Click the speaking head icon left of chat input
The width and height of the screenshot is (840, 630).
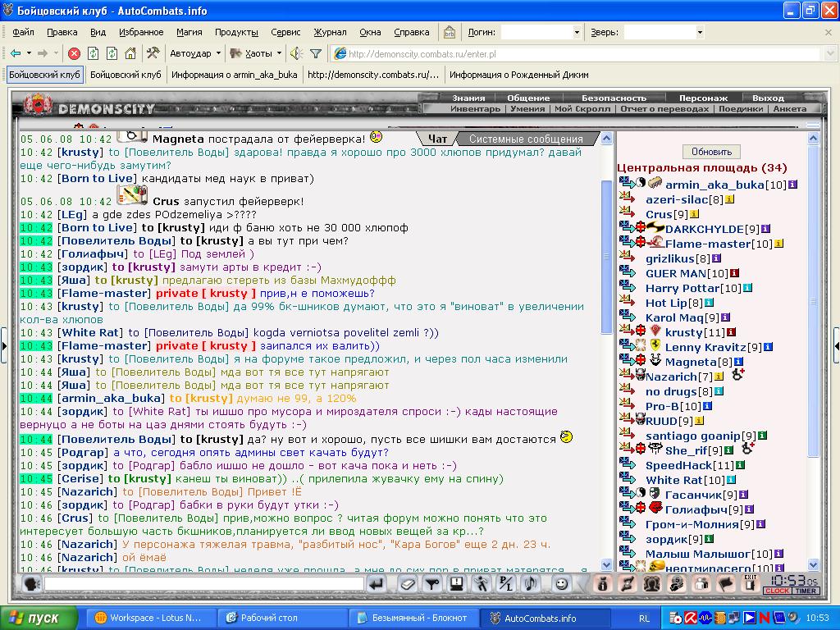(x=32, y=583)
